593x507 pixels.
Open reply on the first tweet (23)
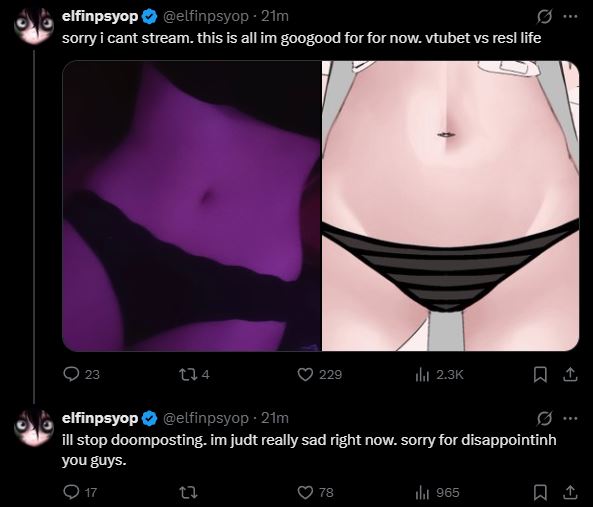point(81,374)
